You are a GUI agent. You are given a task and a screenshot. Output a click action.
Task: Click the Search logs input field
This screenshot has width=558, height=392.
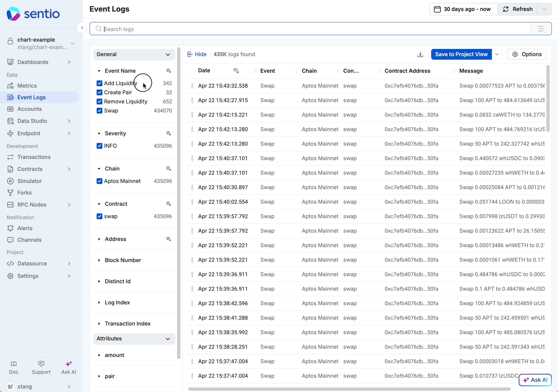tap(315, 29)
